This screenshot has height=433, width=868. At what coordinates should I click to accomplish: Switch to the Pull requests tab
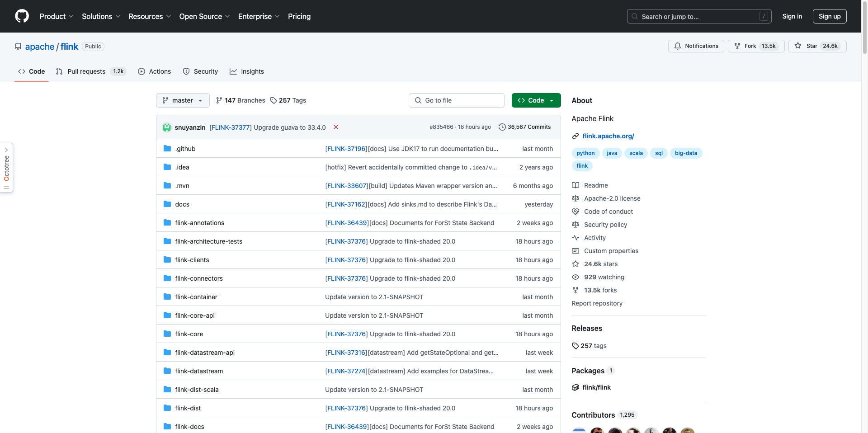click(x=91, y=71)
